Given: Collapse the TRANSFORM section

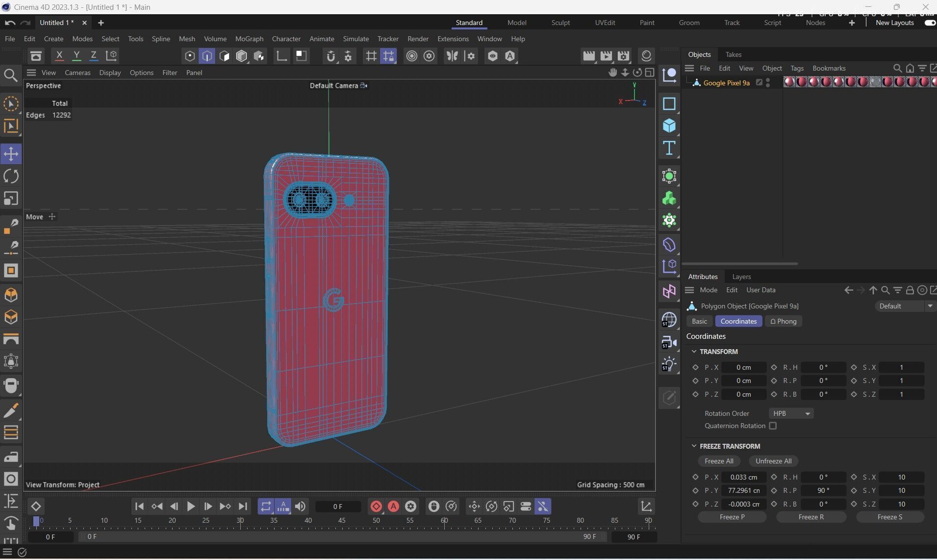Looking at the screenshot, I should (x=694, y=352).
